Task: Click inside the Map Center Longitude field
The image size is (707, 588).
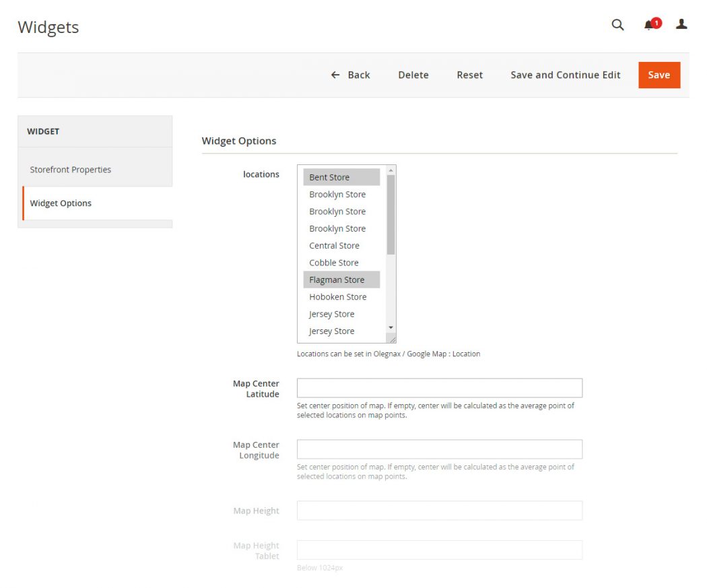Action: tap(439, 449)
